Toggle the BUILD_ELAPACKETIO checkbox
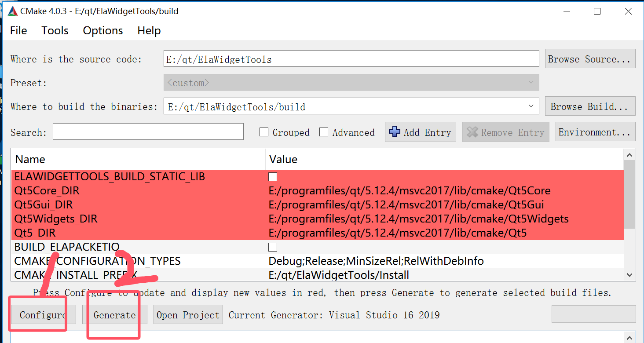This screenshot has width=644, height=343. pos(273,247)
